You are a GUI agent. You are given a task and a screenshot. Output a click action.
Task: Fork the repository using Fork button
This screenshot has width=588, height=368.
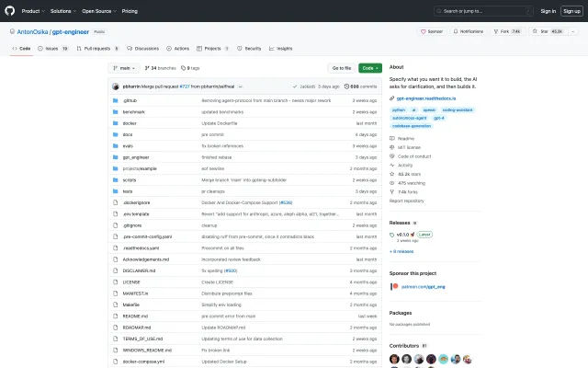[x=507, y=31]
